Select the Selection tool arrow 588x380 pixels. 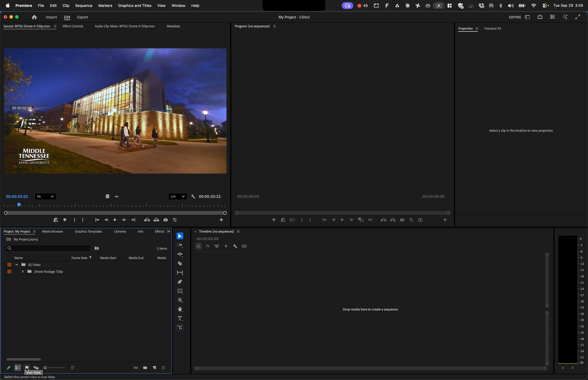180,236
